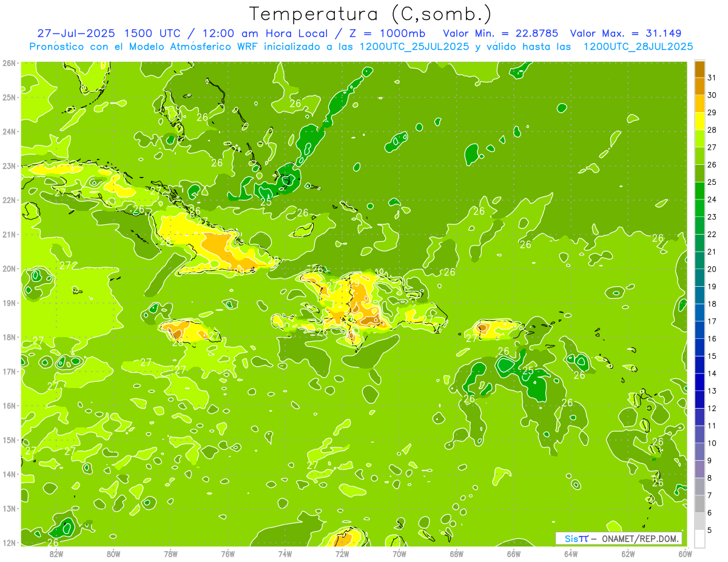Viewport: 728px width, 562px height.
Task: Click the 76W longitude axis label
Action: point(227,554)
